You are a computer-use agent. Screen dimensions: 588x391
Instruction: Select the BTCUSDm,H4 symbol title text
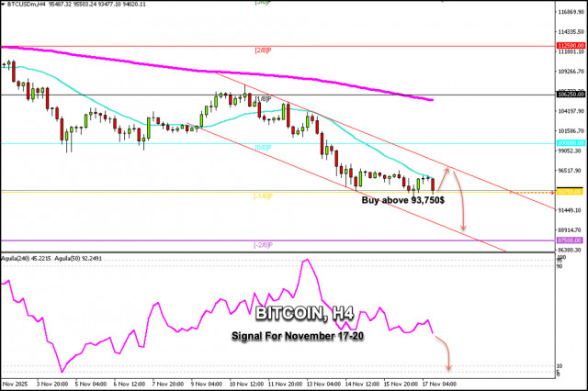click(24, 4)
